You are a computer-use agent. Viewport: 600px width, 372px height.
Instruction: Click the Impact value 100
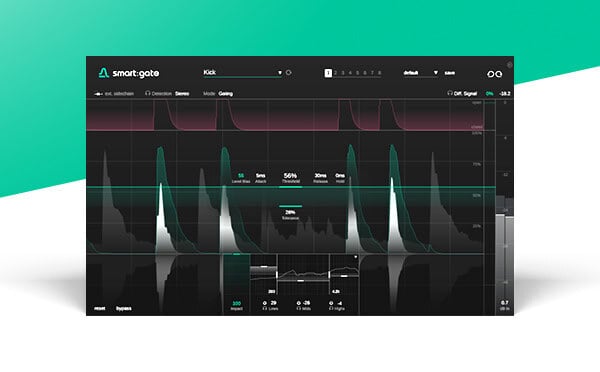click(236, 303)
